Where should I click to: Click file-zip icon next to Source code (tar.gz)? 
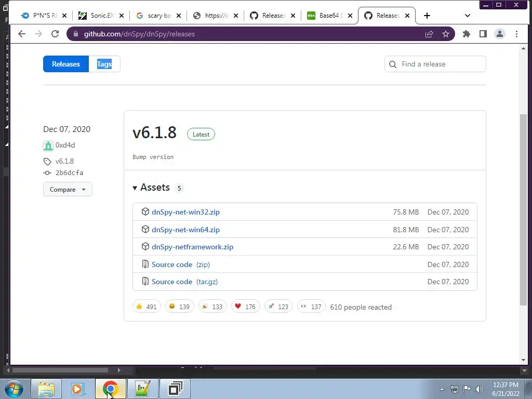(x=145, y=281)
